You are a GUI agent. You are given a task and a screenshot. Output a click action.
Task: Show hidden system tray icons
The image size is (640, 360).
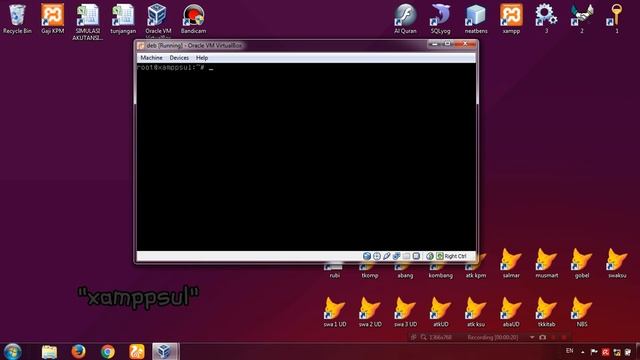click(582, 352)
